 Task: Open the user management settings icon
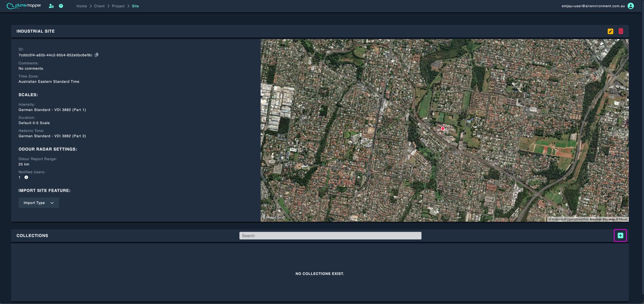coord(51,6)
